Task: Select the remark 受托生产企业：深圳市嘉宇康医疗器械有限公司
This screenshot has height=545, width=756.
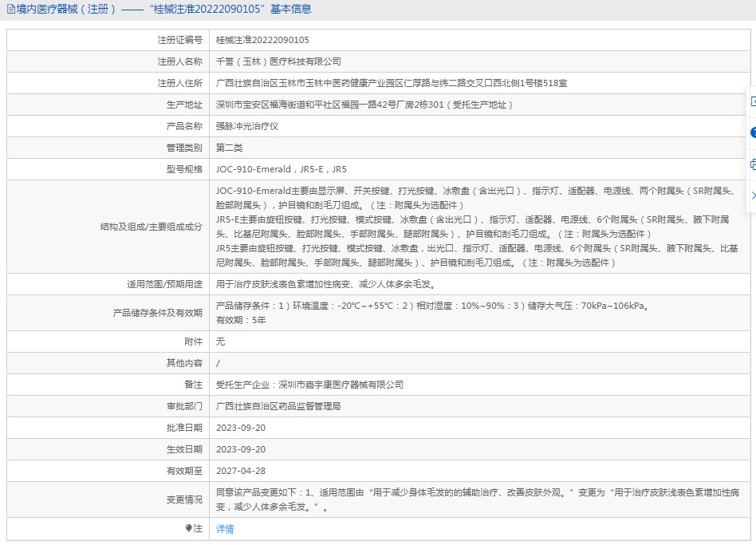Action: 309,385
